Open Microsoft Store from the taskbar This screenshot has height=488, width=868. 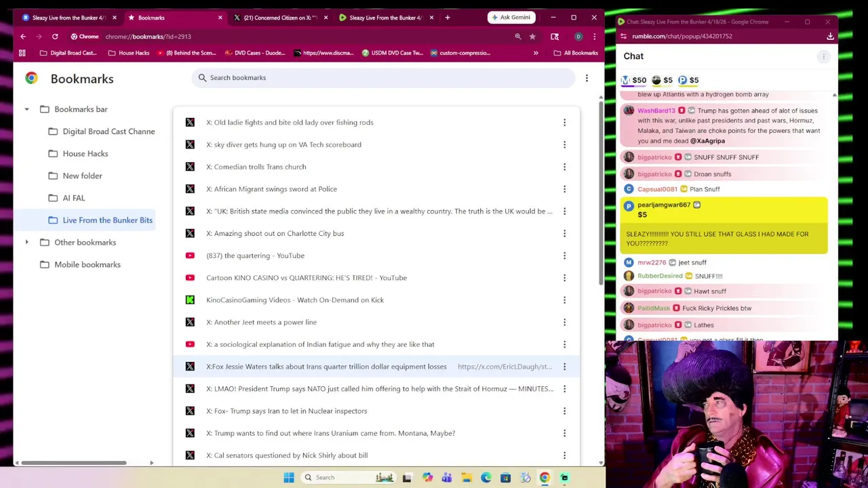click(505, 478)
